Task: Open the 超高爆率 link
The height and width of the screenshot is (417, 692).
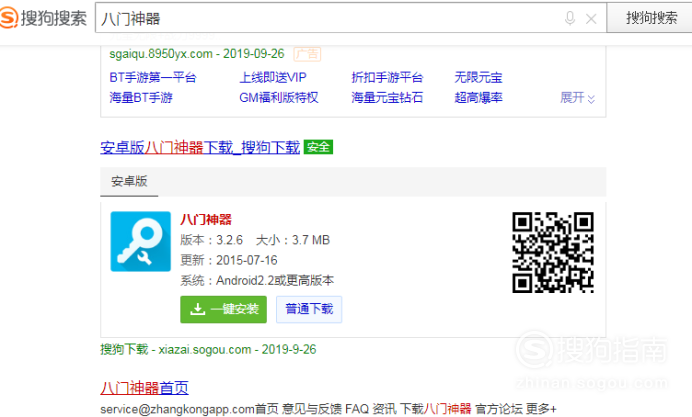Action: coord(478,98)
